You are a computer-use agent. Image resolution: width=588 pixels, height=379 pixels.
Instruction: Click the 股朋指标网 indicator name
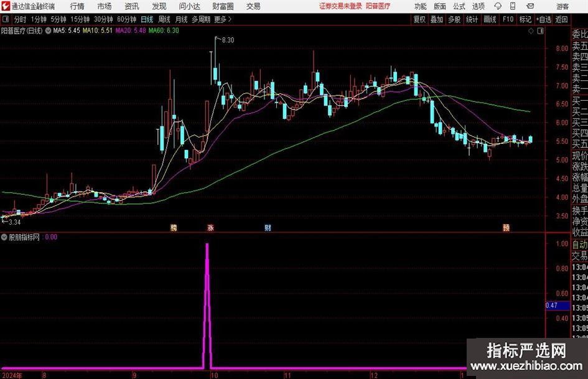pos(24,237)
